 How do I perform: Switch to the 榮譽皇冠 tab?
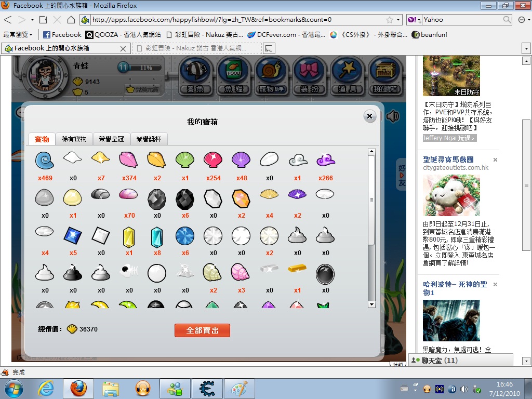tap(111, 139)
